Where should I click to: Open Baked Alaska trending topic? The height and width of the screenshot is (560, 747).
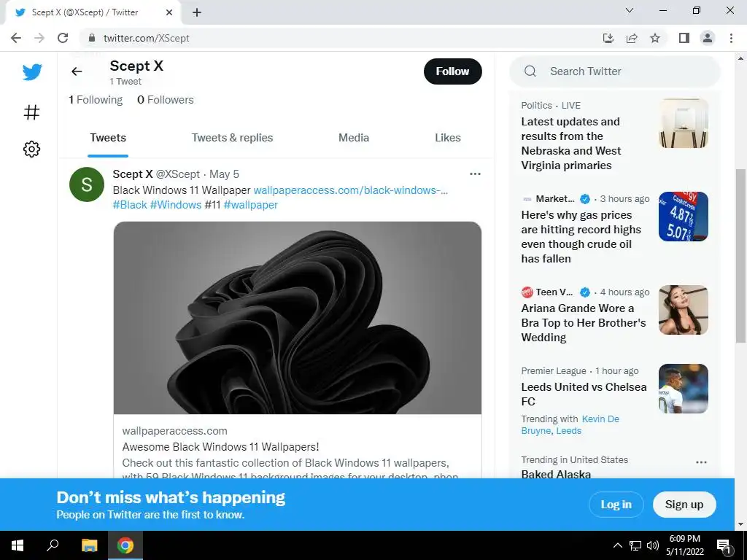coord(556,474)
